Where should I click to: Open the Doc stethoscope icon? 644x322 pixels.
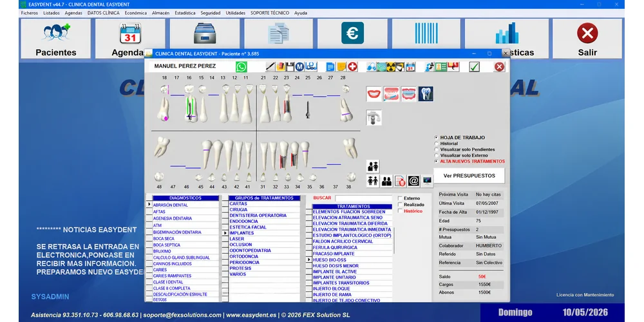(x=311, y=66)
